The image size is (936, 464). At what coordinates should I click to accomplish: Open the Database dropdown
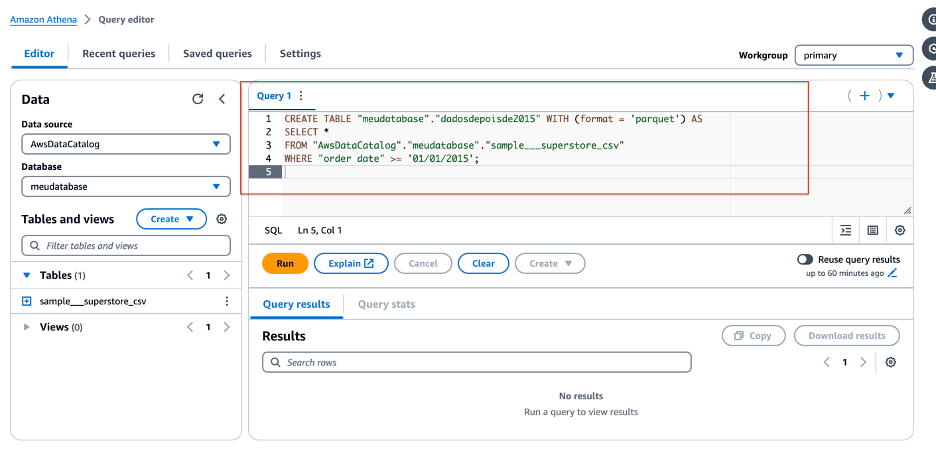tap(126, 186)
